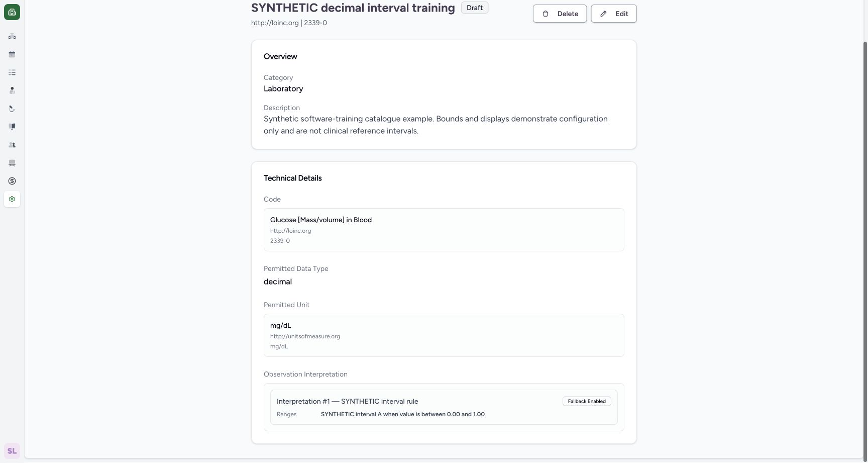
Task: Open the patient person sidebar icon
Action: (12, 90)
